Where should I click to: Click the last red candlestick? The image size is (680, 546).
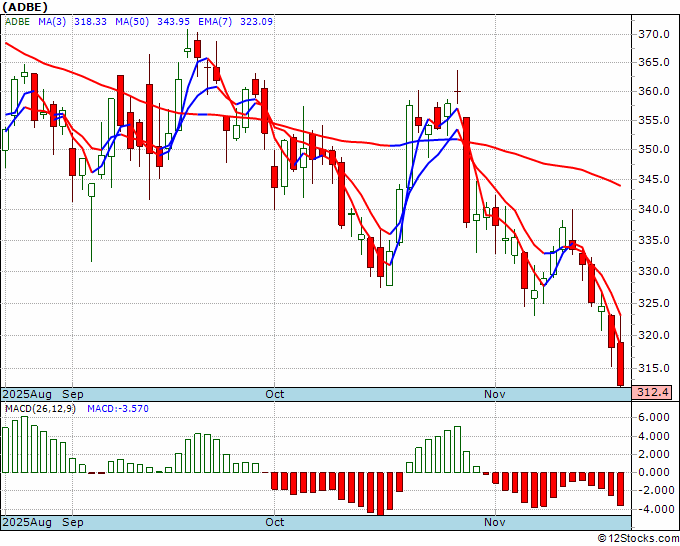621,363
